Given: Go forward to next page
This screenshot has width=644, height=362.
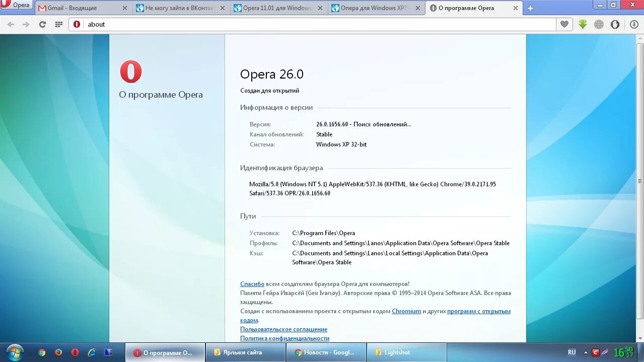Looking at the screenshot, I should (26, 24).
